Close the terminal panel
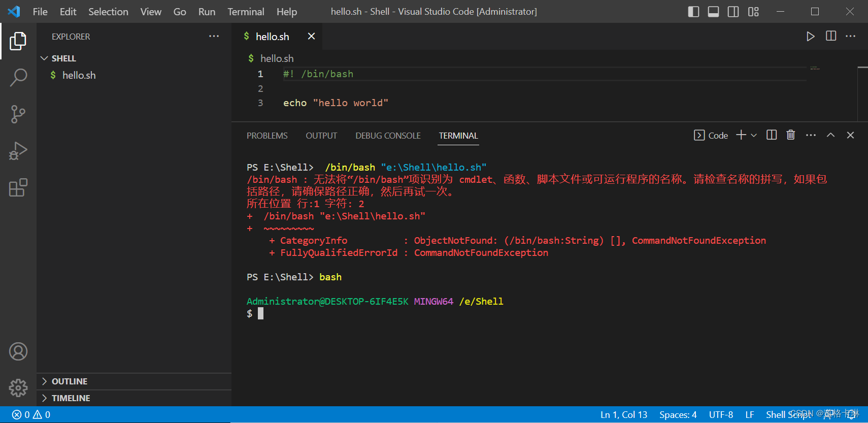 point(851,135)
